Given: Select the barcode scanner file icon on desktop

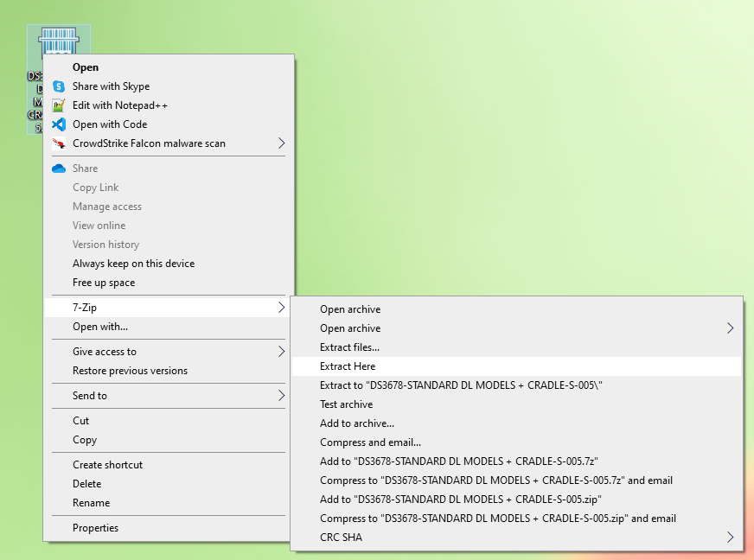Looking at the screenshot, I should [x=58, y=39].
